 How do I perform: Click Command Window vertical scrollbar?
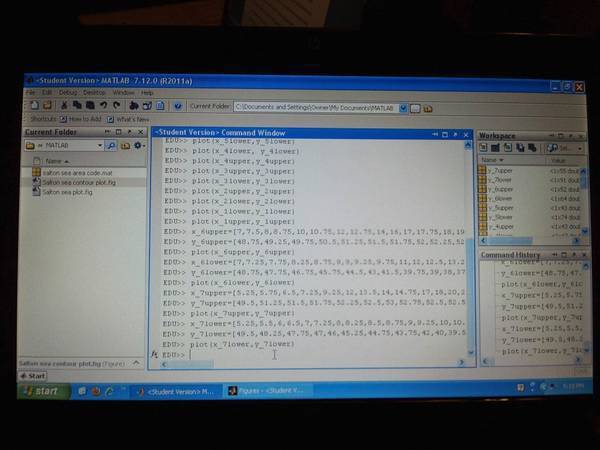coord(469,249)
